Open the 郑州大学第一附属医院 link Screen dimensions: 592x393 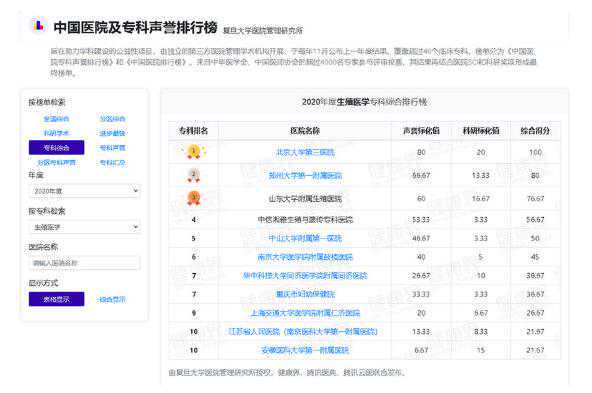(x=305, y=176)
